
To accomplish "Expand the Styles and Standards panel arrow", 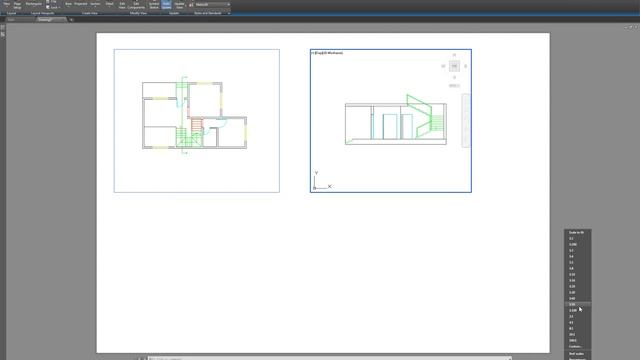I will 229,13.
